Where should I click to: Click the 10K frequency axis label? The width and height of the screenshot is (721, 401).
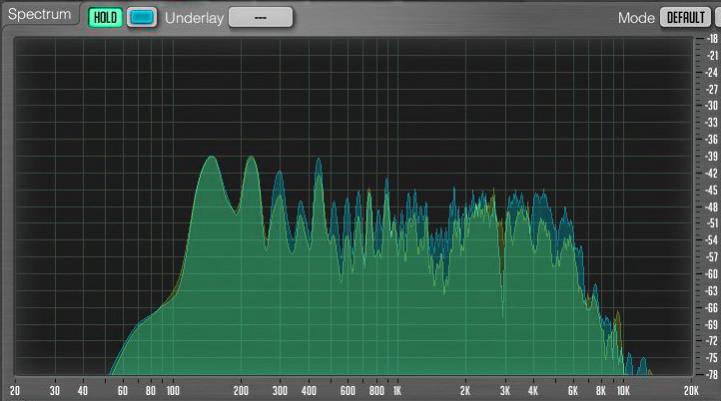pos(623,391)
